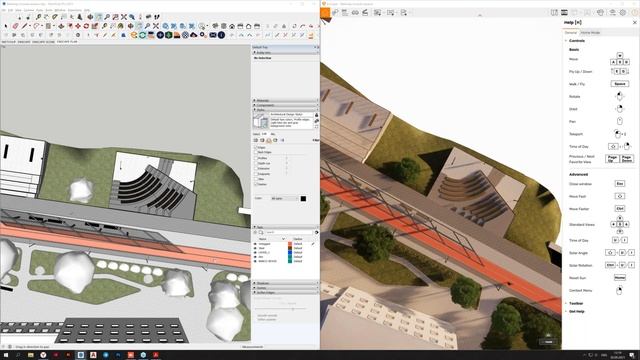Open the Enscape About info icon
Image resolution: width=640 pixels, height=360 pixels.
click(221, 35)
